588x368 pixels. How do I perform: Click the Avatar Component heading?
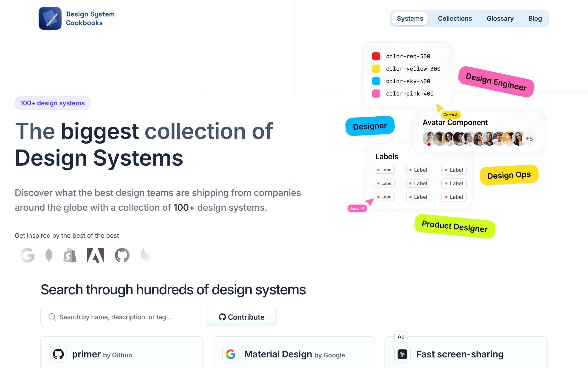coord(455,122)
